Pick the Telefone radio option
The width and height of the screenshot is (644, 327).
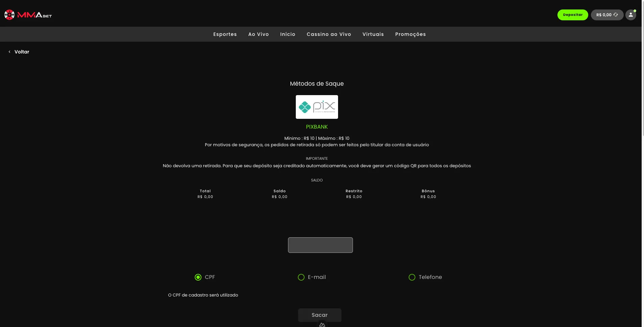pos(412,277)
